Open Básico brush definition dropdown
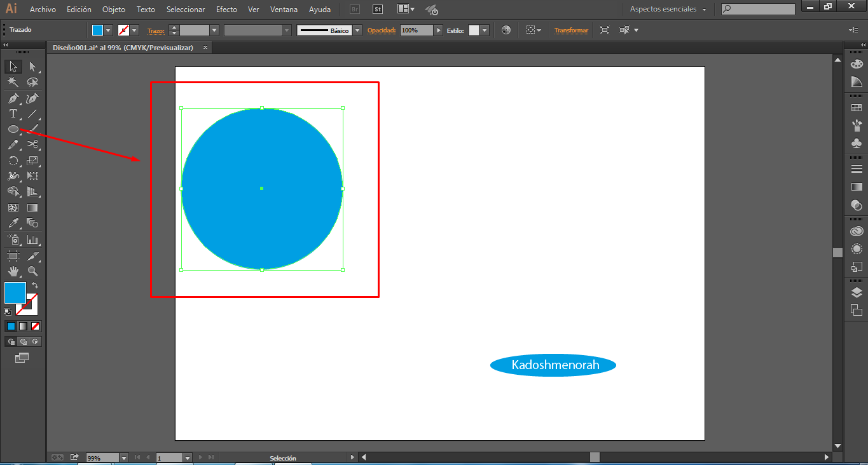The height and width of the screenshot is (465, 868). tap(357, 30)
